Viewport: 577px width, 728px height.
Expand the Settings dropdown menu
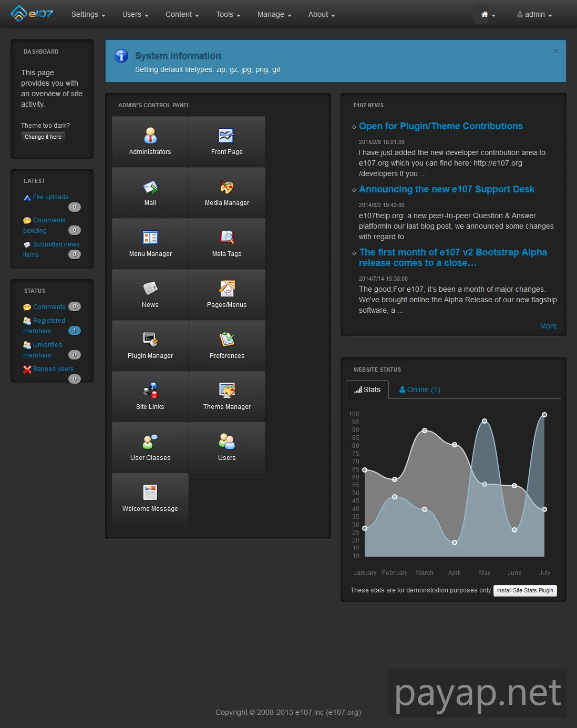[x=88, y=15]
